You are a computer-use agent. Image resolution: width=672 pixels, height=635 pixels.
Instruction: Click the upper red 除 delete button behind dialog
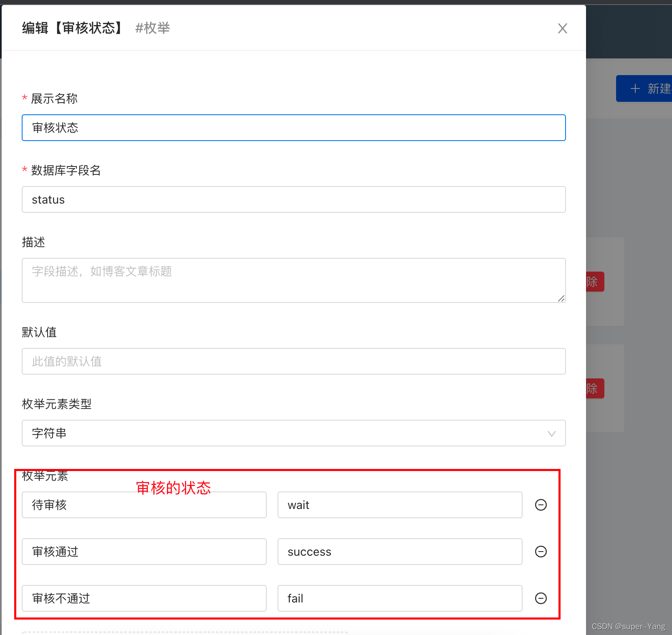point(595,282)
